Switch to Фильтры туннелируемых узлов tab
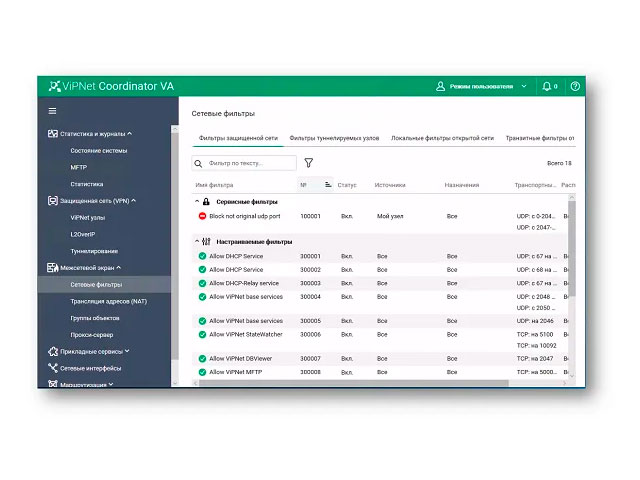 [x=333, y=138]
